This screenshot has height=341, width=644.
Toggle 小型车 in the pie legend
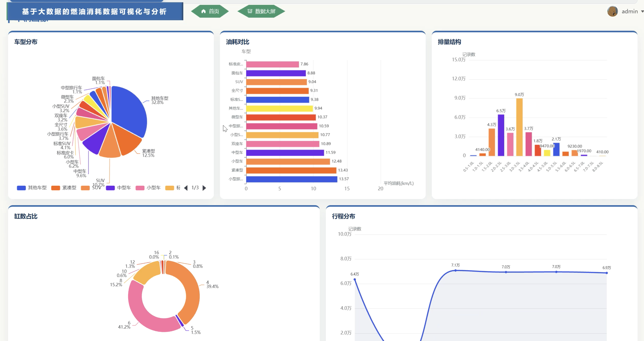[x=148, y=188]
